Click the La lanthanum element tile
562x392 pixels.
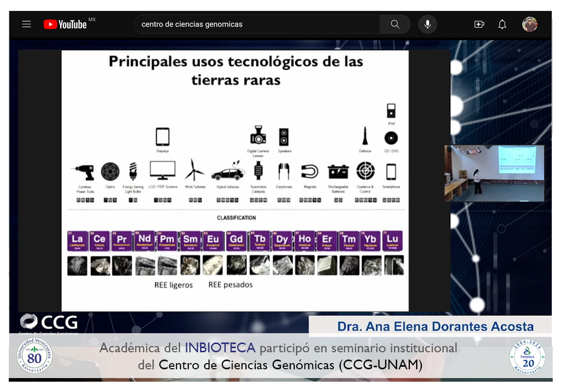tap(77, 240)
